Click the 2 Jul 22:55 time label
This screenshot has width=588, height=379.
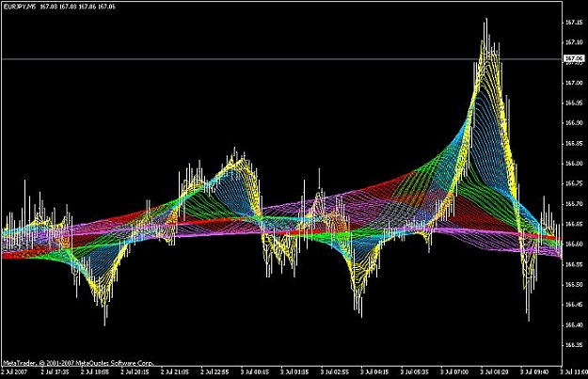coord(215,372)
